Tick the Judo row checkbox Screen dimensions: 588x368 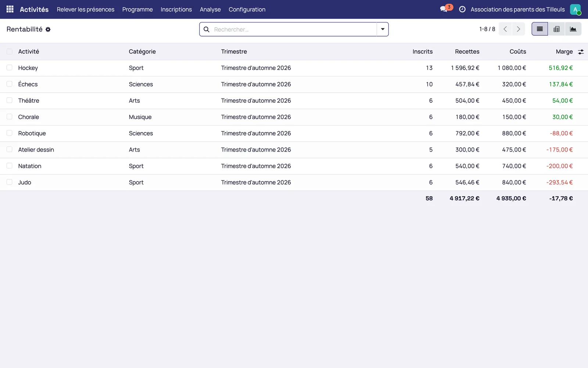click(x=10, y=182)
